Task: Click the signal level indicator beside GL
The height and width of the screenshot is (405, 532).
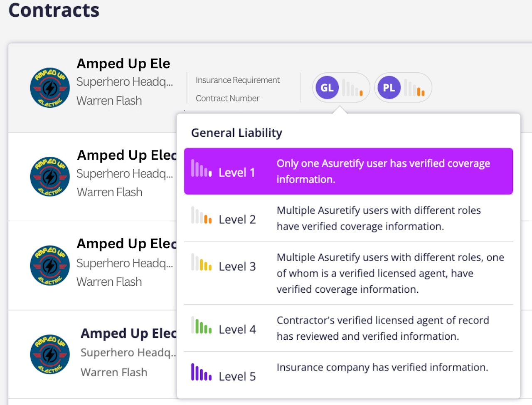Action: coord(352,88)
